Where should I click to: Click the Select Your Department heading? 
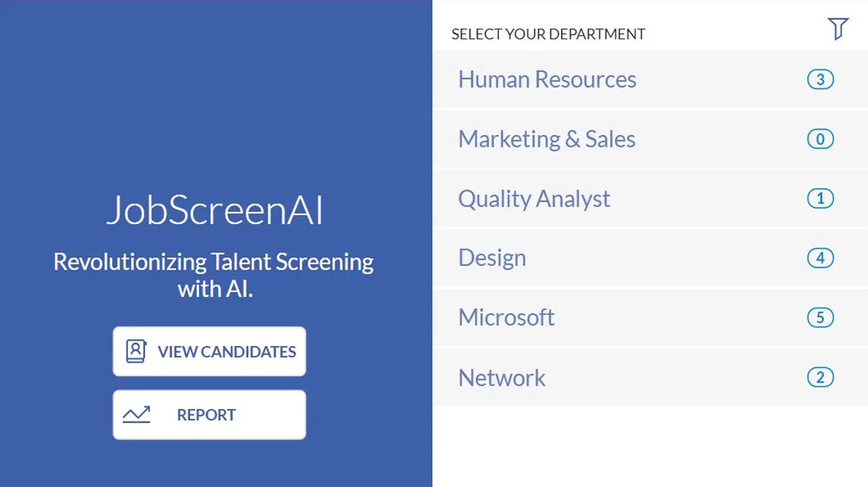coord(548,34)
